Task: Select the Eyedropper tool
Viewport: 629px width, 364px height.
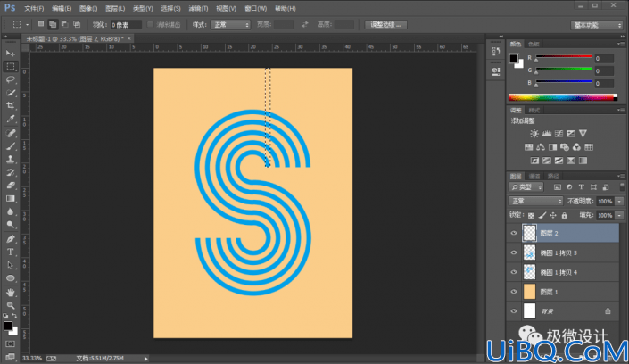Action: point(11,119)
